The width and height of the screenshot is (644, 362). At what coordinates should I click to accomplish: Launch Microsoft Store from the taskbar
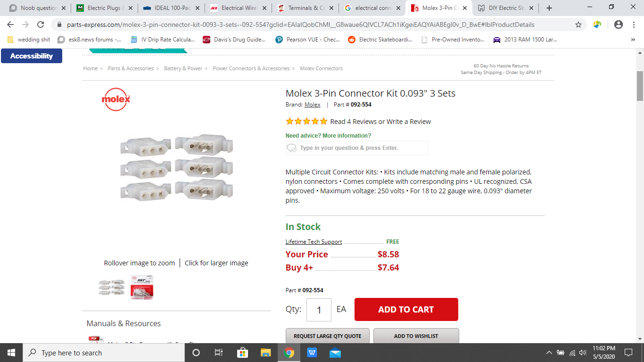click(x=242, y=353)
